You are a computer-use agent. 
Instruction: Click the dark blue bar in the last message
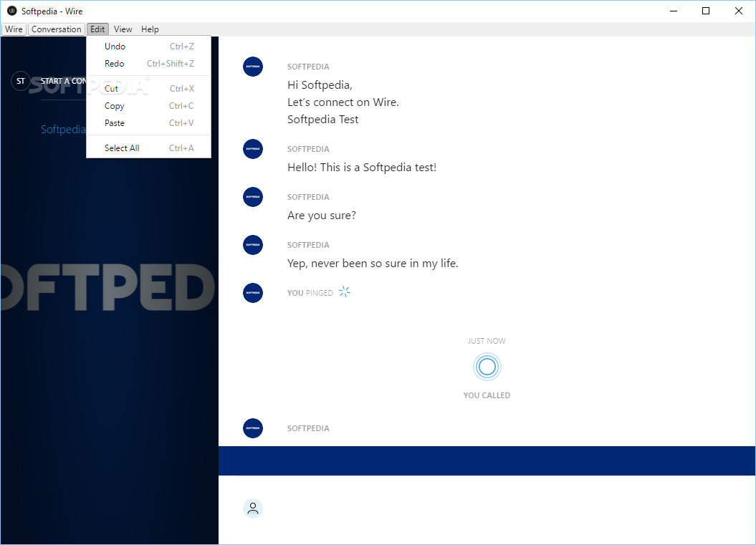tap(487, 460)
